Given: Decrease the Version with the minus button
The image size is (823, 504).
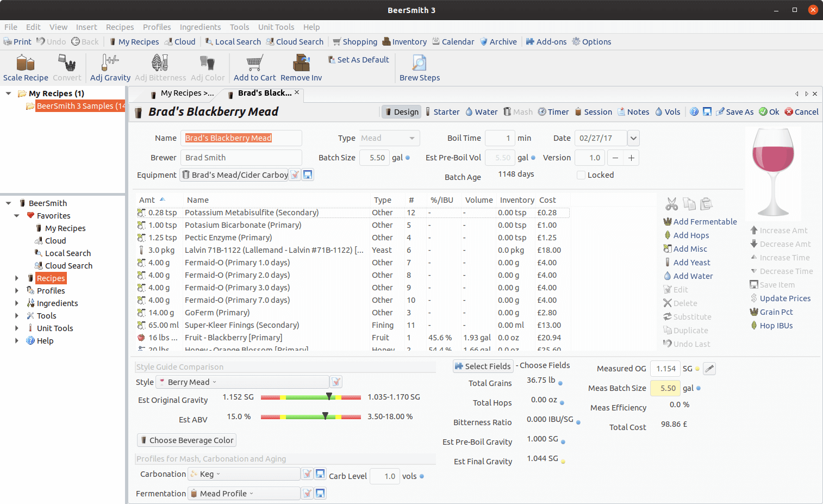Looking at the screenshot, I should click(615, 158).
